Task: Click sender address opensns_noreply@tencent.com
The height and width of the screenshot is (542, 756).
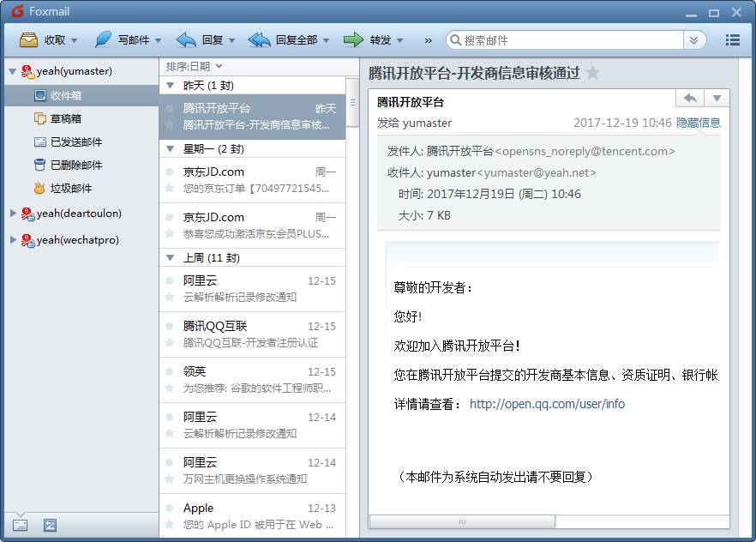Action: 585,151
